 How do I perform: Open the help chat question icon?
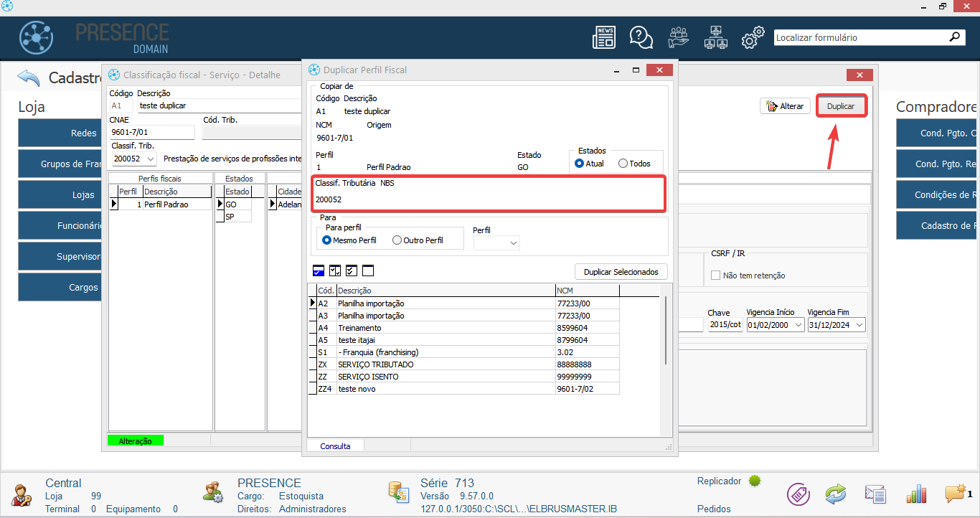(x=640, y=37)
